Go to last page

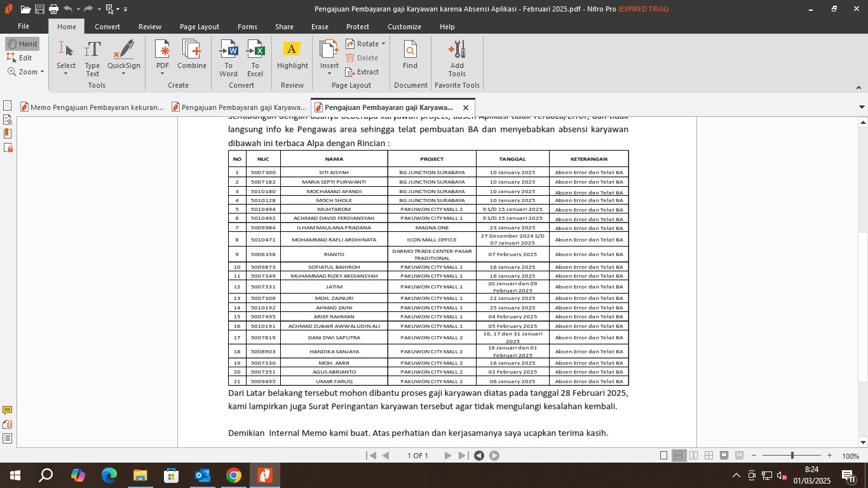pyautogui.click(x=463, y=456)
